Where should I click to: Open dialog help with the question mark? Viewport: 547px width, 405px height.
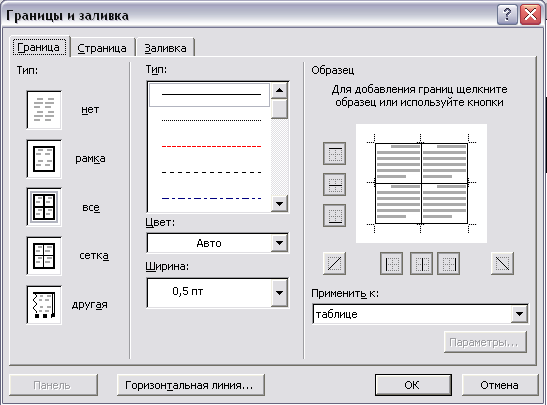click(x=507, y=15)
